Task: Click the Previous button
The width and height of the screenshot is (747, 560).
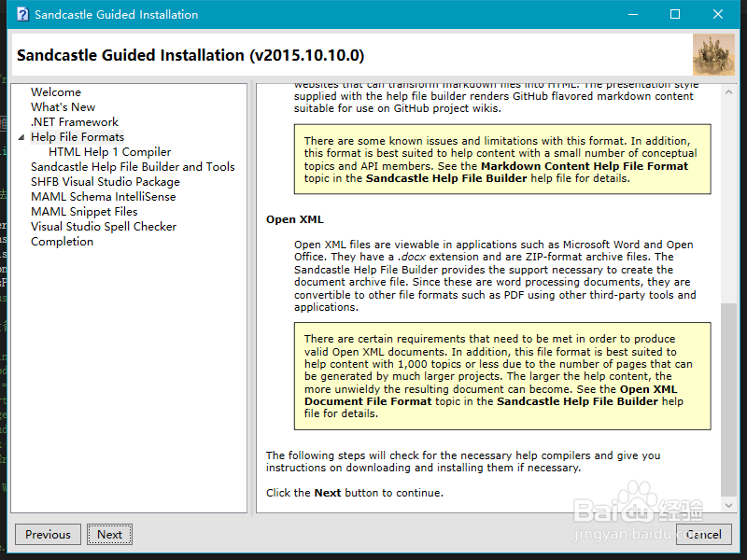Action: click(48, 534)
